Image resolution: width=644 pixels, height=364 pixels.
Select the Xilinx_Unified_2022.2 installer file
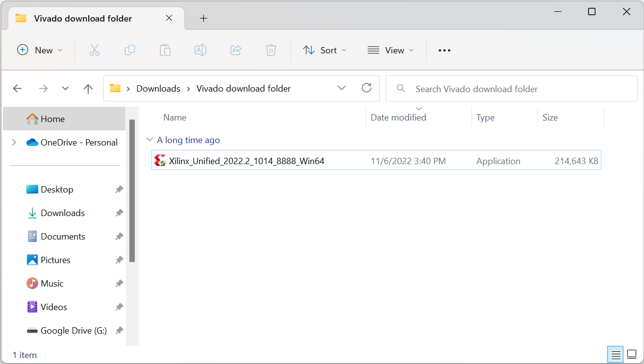click(x=247, y=161)
